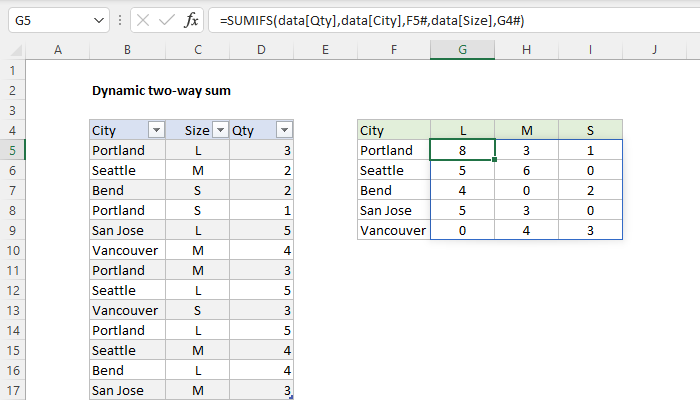
Task: Click the cancel (X) formula bar icon
Action: click(143, 20)
